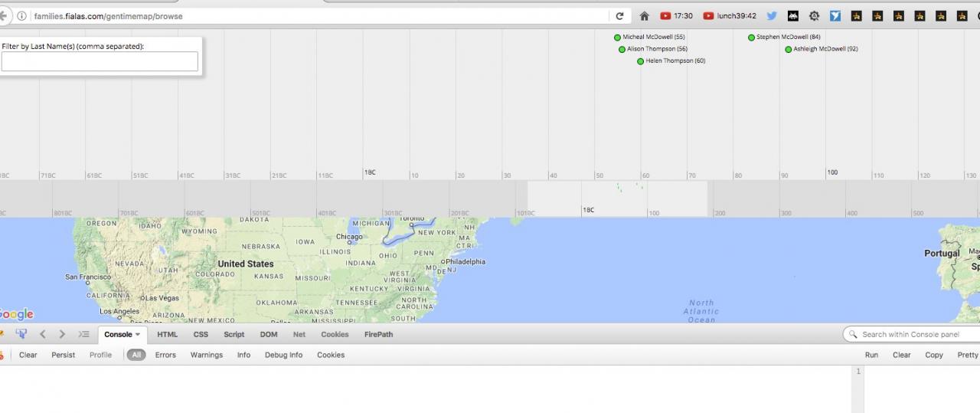Screen dimensions: 980x413
Task: Go to the browser home icon
Action: coord(644,16)
